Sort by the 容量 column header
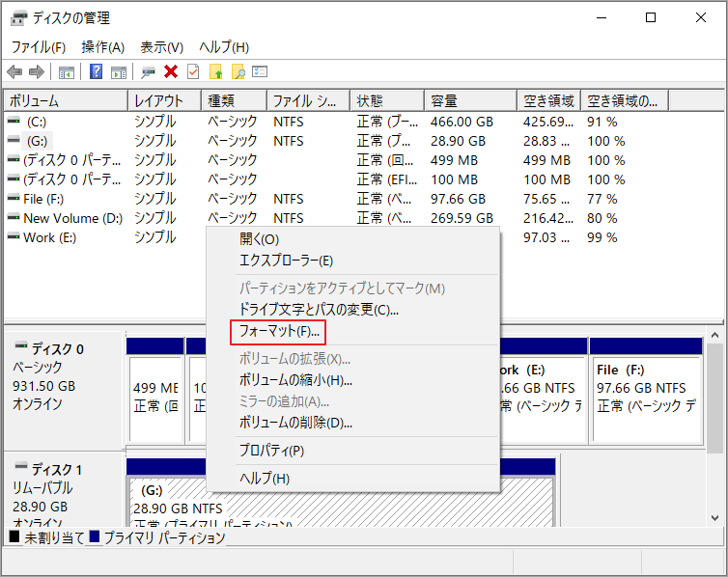728x577 pixels. [x=444, y=100]
